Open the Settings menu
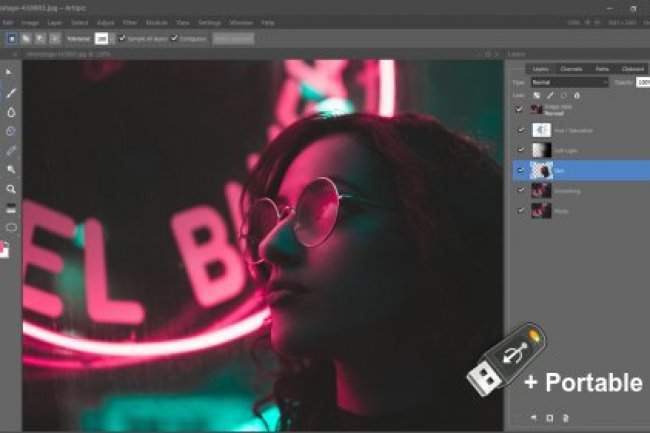Screen dimensions: 650x433 (x=209, y=23)
